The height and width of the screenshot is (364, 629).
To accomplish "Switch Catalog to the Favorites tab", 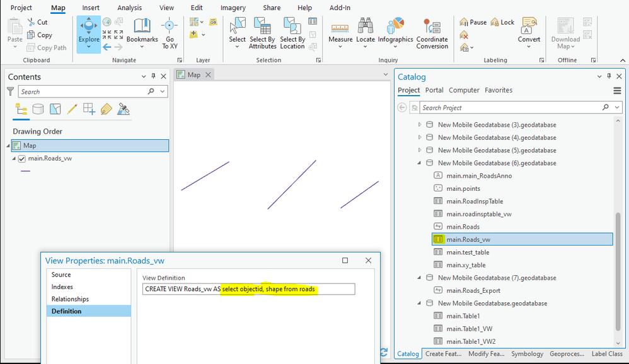I will pos(499,90).
